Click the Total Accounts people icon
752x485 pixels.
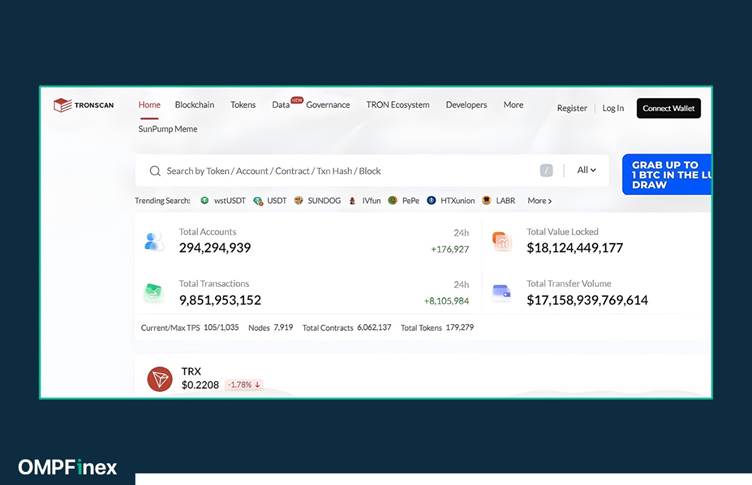coord(153,241)
